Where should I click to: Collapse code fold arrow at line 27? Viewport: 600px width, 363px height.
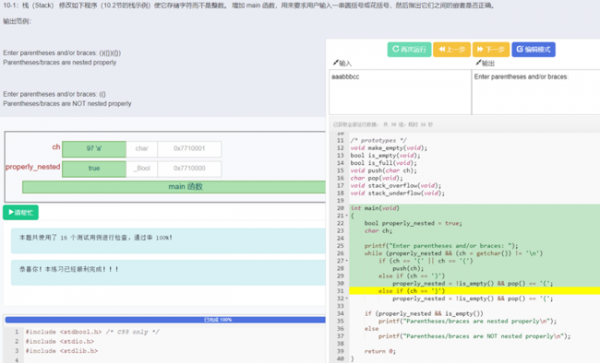point(347,261)
